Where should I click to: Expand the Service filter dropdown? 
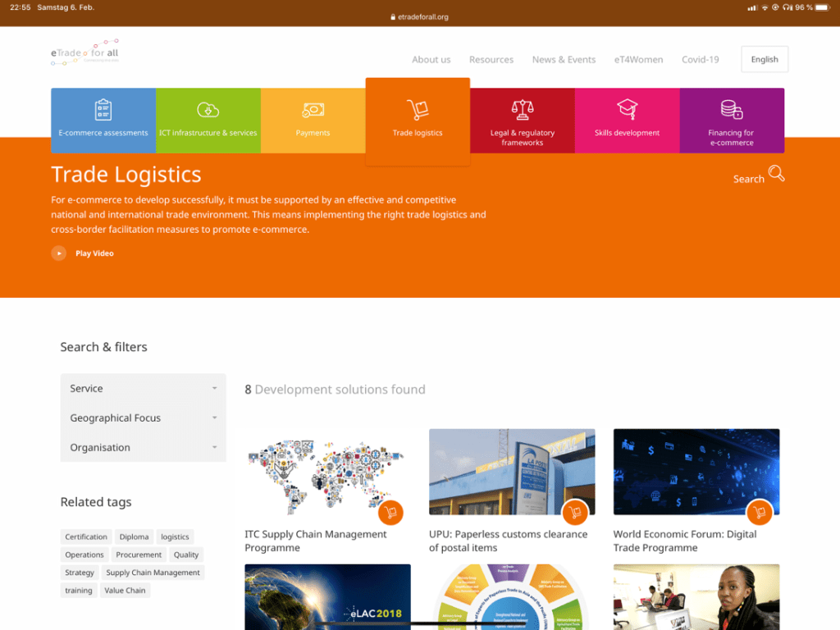pyautogui.click(x=143, y=389)
